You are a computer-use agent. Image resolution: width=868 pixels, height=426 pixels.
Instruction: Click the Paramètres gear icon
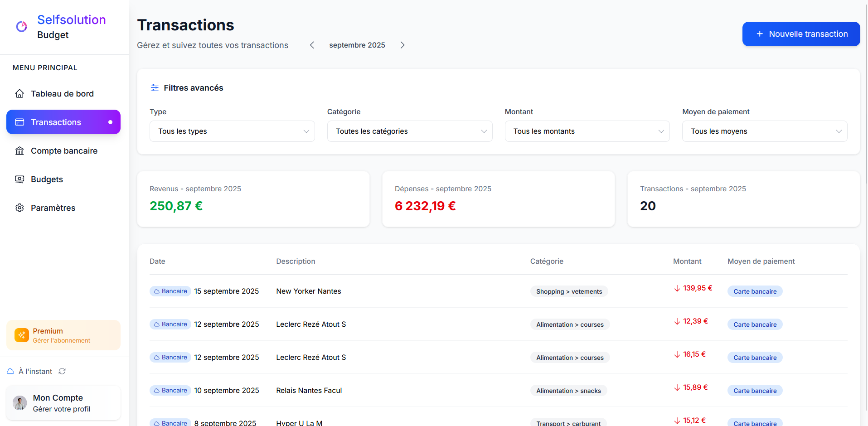tap(19, 208)
